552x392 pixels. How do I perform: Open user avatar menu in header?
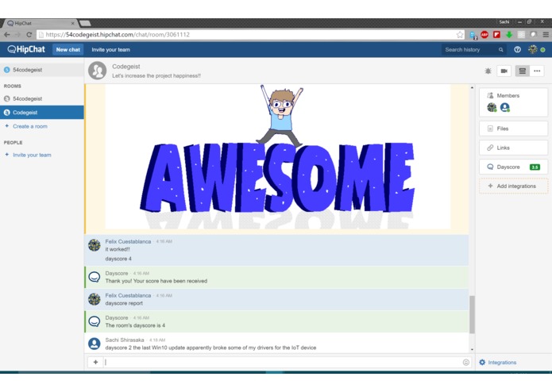533,49
